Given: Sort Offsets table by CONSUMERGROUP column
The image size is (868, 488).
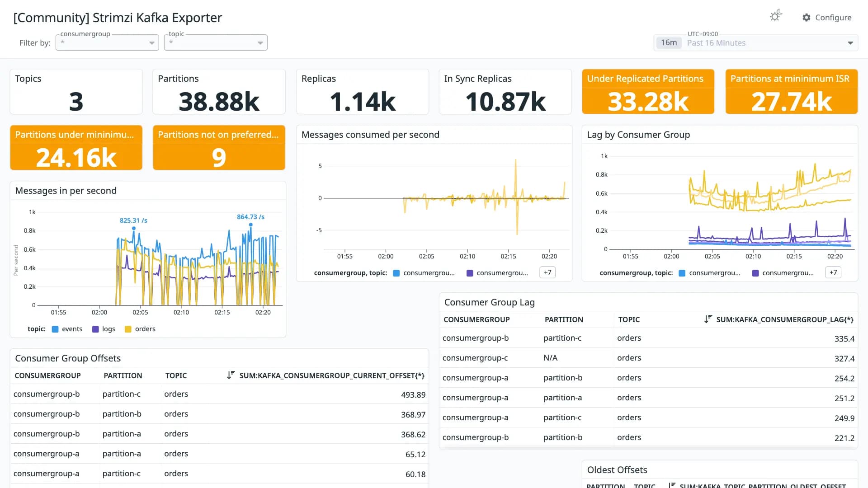Looking at the screenshot, I should [x=47, y=375].
